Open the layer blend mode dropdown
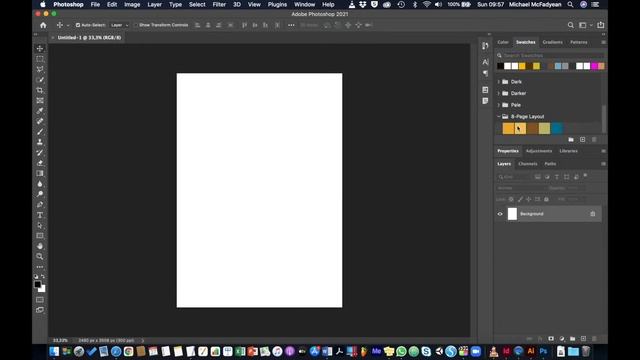This screenshot has width=640, height=360. click(520, 188)
